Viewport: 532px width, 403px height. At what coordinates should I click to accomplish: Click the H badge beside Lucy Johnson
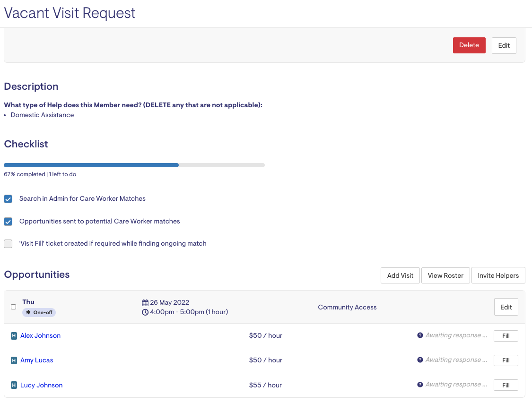[x=14, y=386]
